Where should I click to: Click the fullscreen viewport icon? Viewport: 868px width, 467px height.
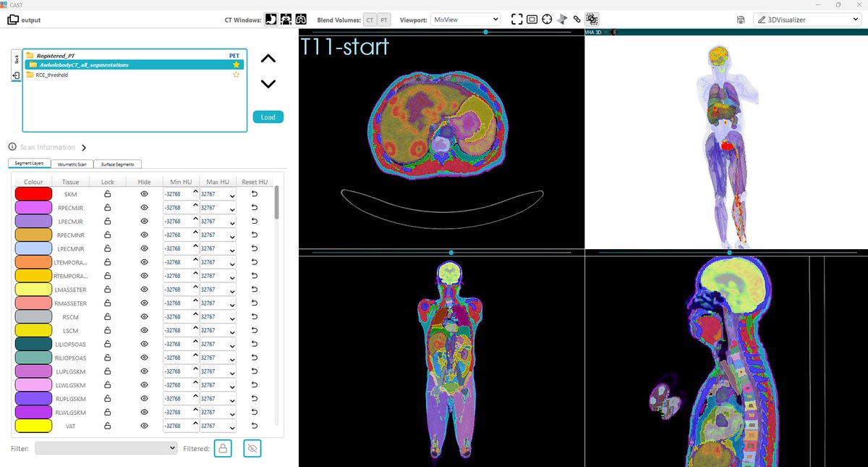[x=516, y=19]
